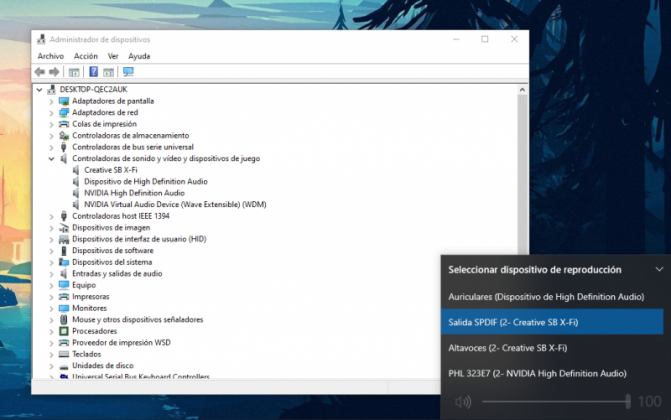The height and width of the screenshot is (420, 671).
Task: Select the Creative SB X-Fi device icon
Action: coord(76,170)
